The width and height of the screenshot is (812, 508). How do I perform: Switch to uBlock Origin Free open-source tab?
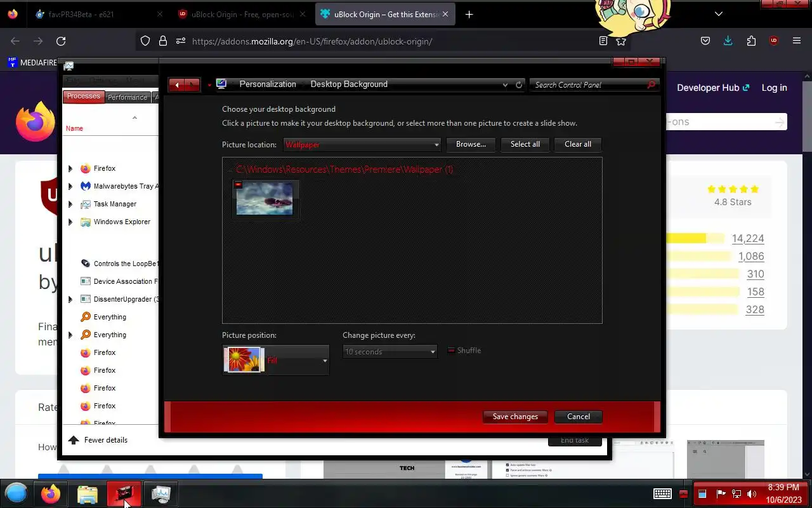coord(241,14)
